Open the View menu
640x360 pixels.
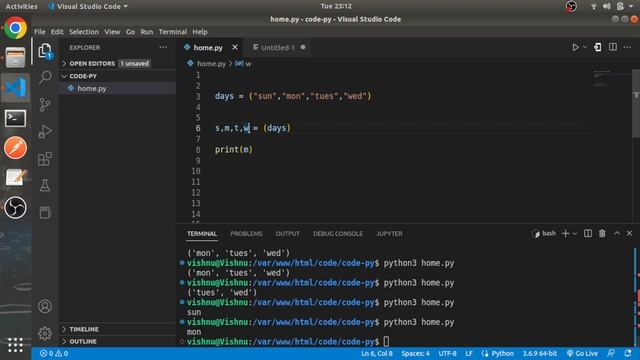tap(112, 32)
